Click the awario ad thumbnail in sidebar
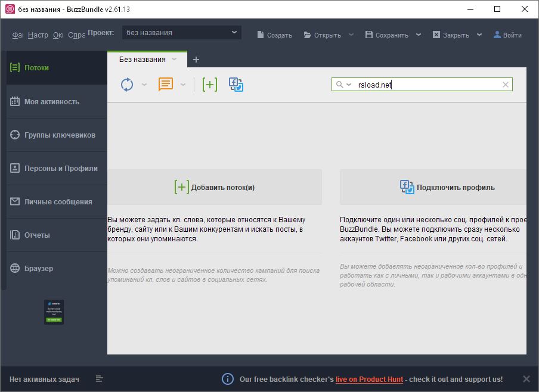The height and width of the screenshot is (392, 539). point(54,312)
